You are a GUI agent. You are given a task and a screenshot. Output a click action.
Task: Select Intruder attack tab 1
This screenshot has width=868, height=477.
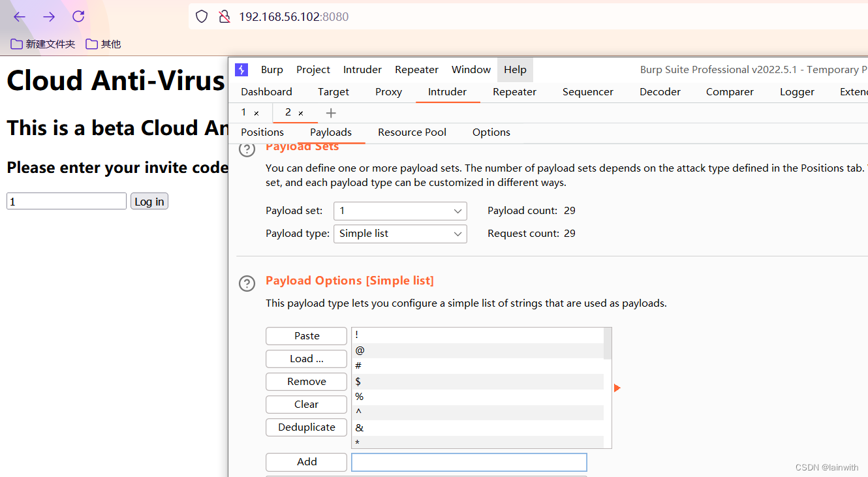click(244, 113)
